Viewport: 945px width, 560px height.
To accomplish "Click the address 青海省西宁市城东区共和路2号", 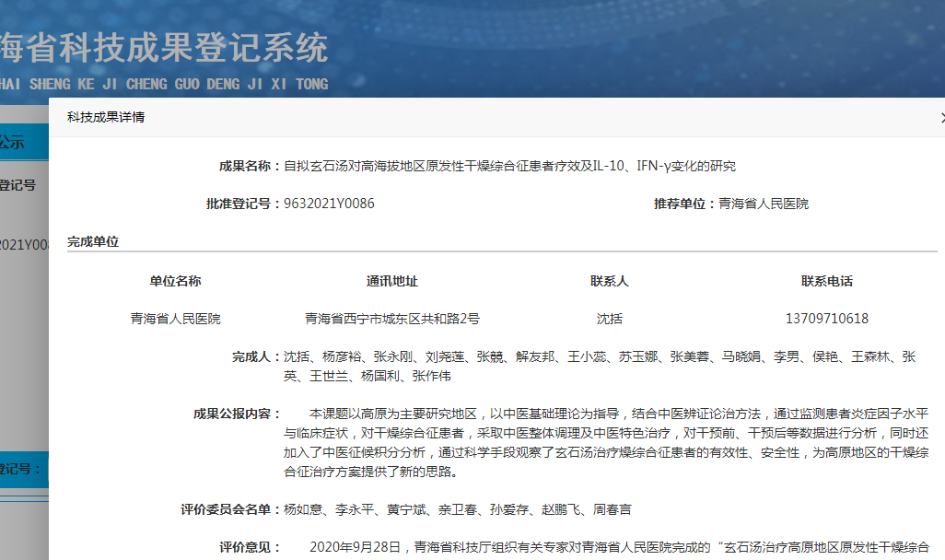I will pyautogui.click(x=392, y=319).
